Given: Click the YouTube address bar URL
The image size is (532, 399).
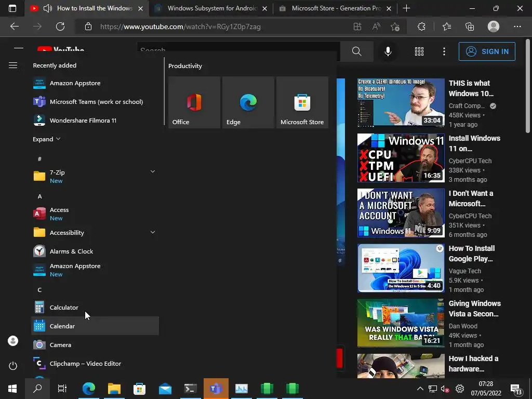Looking at the screenshot, I should pyautogui.click(x=180, y=26).
